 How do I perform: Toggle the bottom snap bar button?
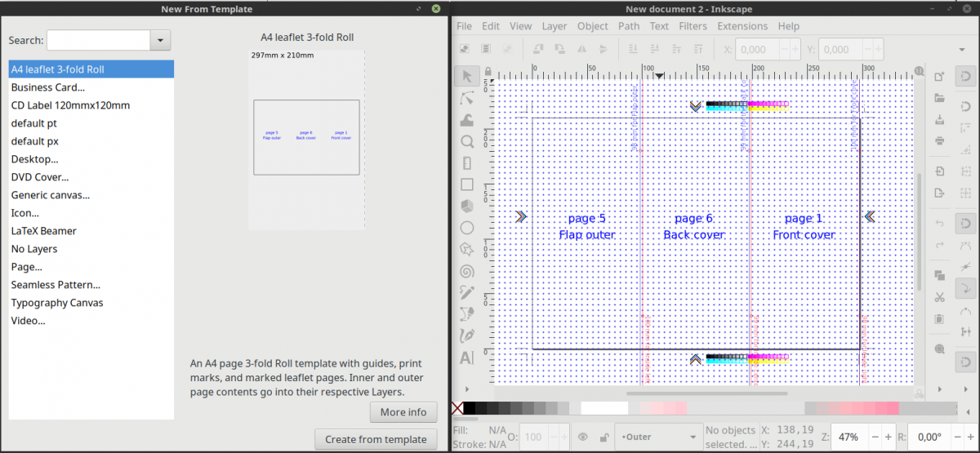coord(966,362)
